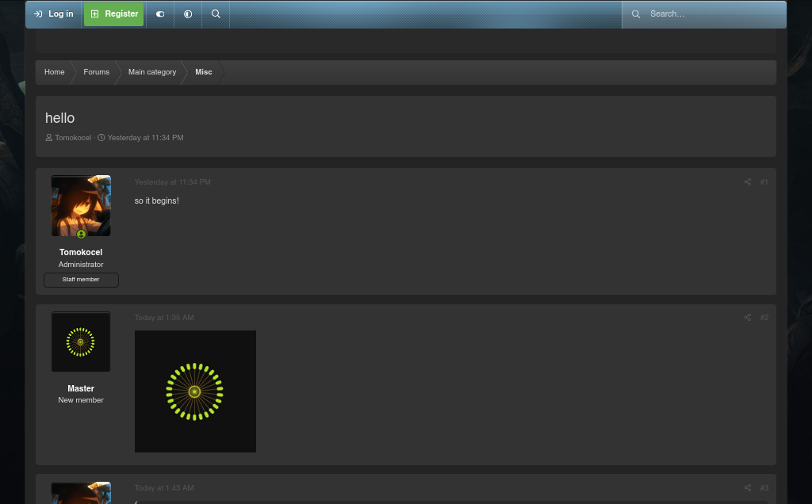The width and height of the screenshot is (812, 504).
Task: Share post #1 via share icon
Action: pyautogui.click(x=747, y=182)
